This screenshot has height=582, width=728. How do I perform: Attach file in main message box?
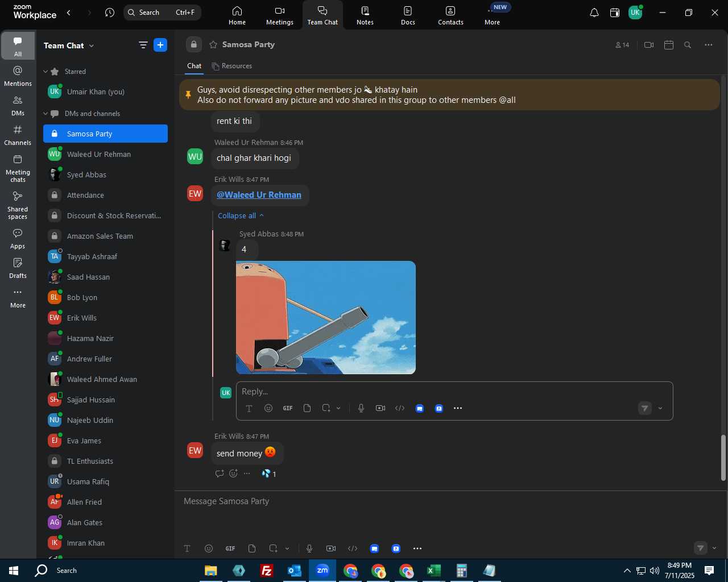pos(252,548)
